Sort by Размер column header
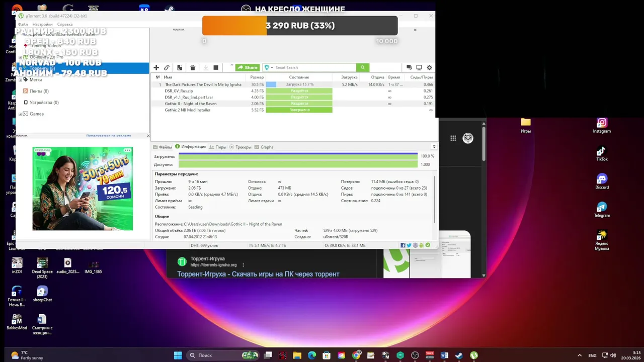This screenshot has height=362, width=644. [x=257, y=77]
